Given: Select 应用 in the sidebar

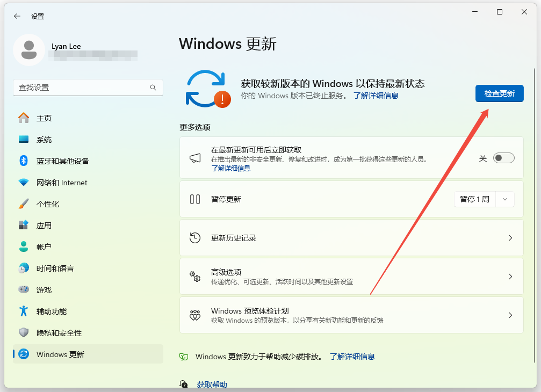Looking at the screenshot, I should [88, 225].
